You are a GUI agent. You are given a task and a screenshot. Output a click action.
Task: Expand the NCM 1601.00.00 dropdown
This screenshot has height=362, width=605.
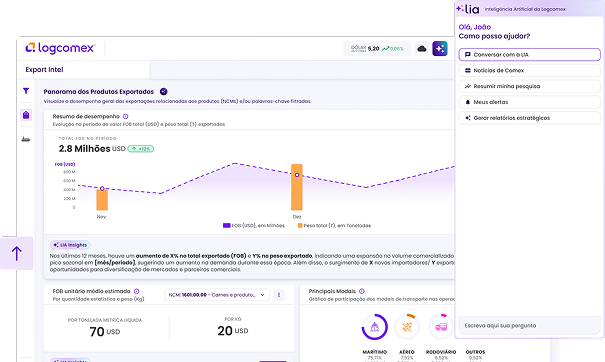tap(217, 295)
